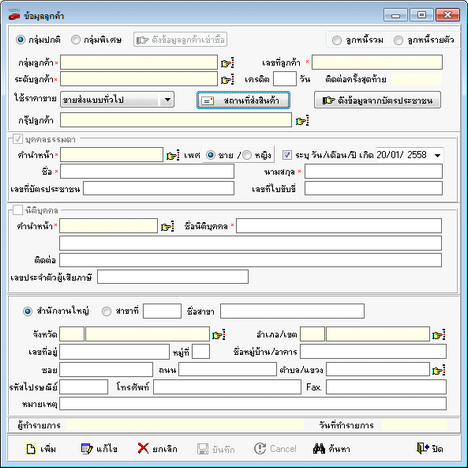The width and height of the screenshot is (468, 468).
Task: Expand the ใช้ราคาขาย dropdown list
Action: [167, 100]
